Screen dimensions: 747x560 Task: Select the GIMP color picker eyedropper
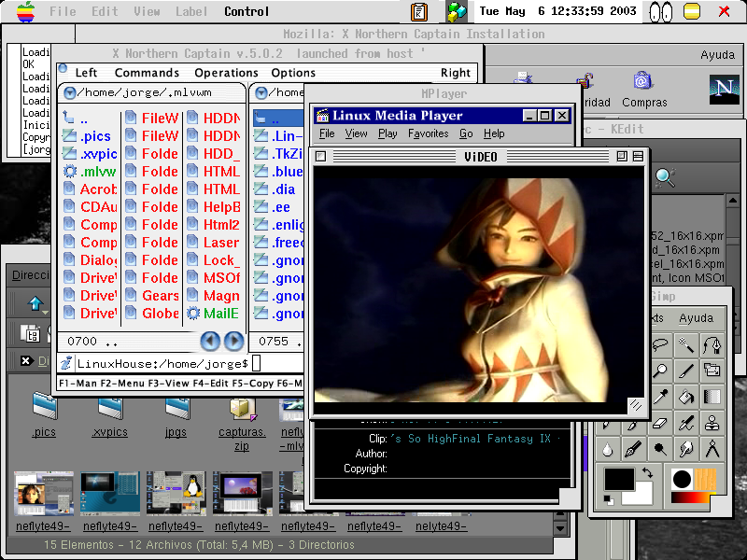[x=660, y=396]
